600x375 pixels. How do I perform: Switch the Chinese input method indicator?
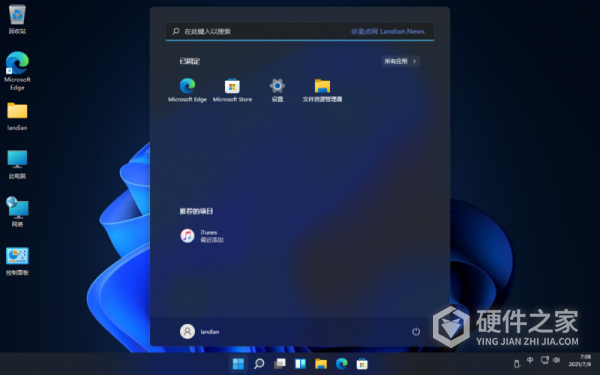pyautogui.click(x=530, y=360)
